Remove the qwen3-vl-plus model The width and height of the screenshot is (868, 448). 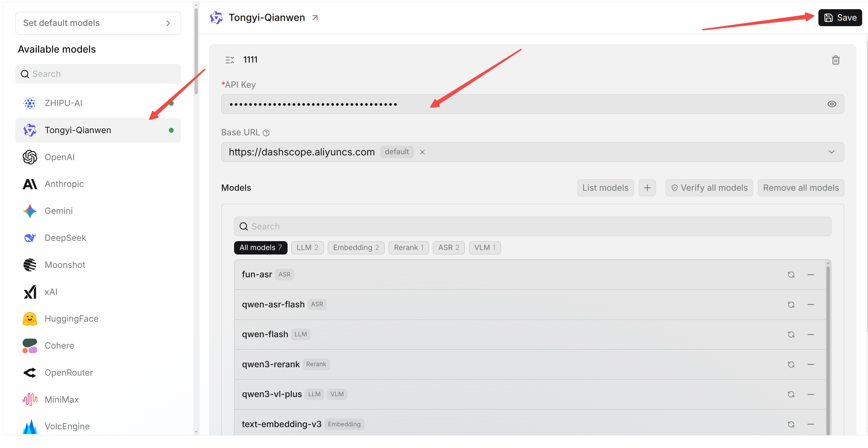point(811,395)
